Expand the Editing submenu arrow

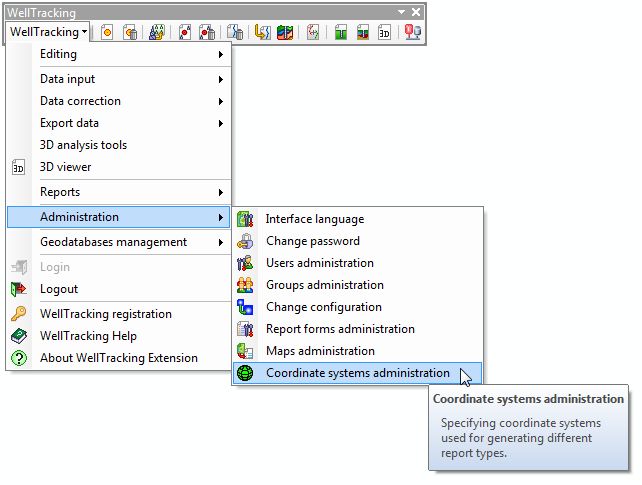(x=221, y=54)
